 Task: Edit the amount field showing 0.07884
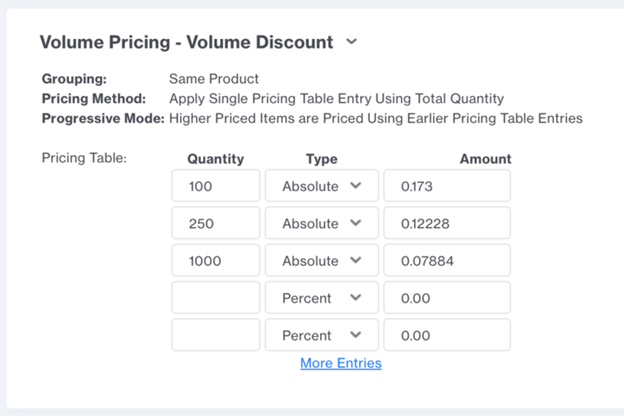447,260
